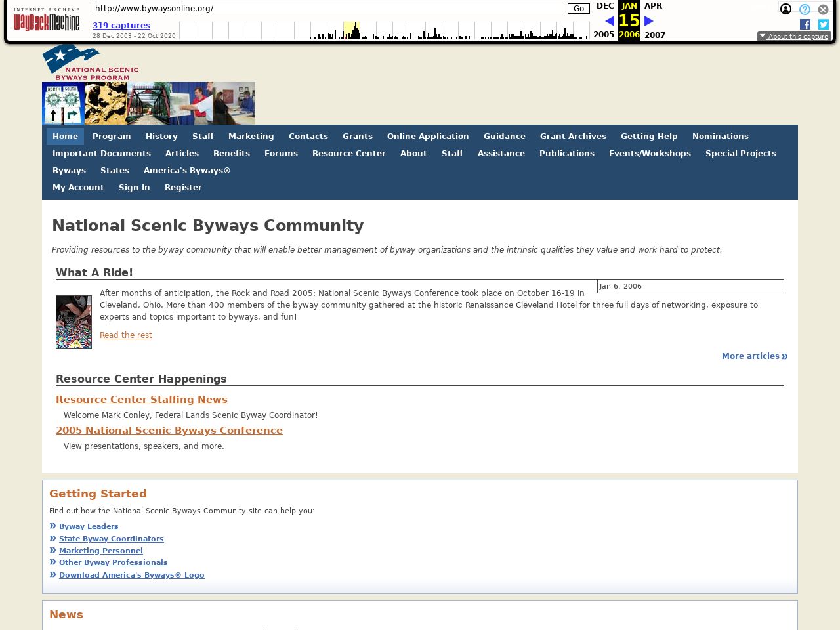Open the Sign In page
The width and height of the screenshot is (840, 630).
coord(134,188)
